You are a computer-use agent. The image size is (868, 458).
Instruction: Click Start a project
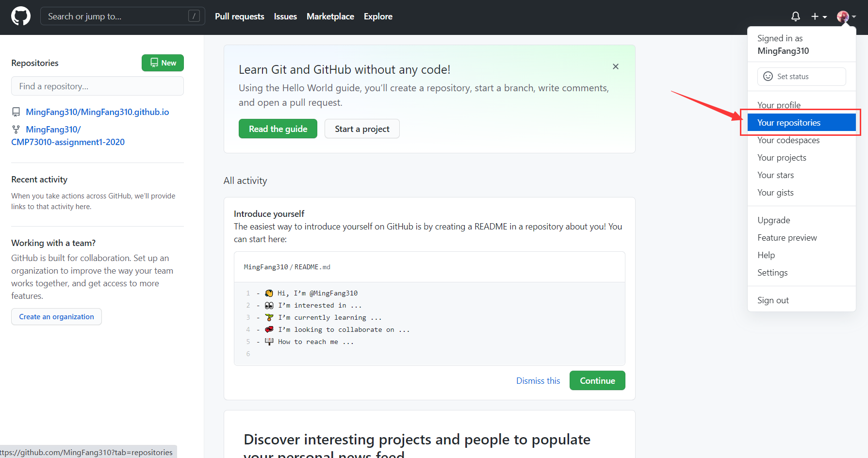pyautogui.click(x=362, y=129)
